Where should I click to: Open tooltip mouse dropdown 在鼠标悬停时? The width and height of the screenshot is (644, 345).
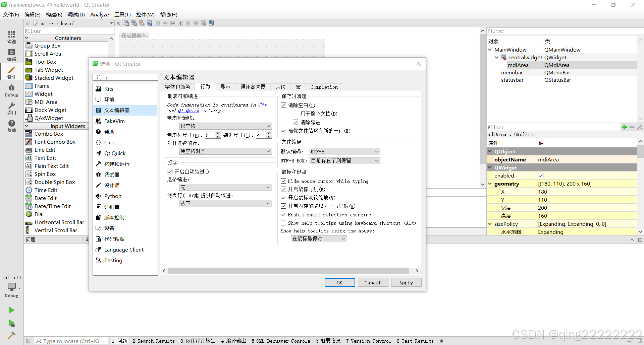tap(319, 238)
